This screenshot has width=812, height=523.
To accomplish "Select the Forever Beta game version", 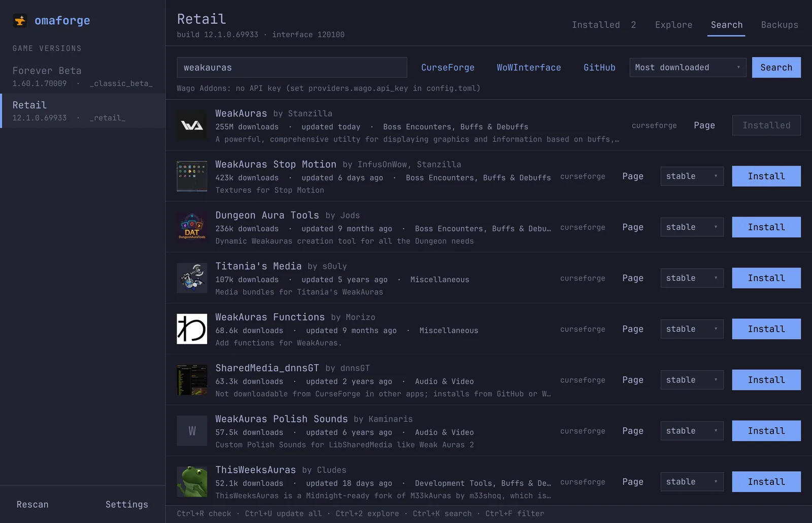I will click(83, 76).
